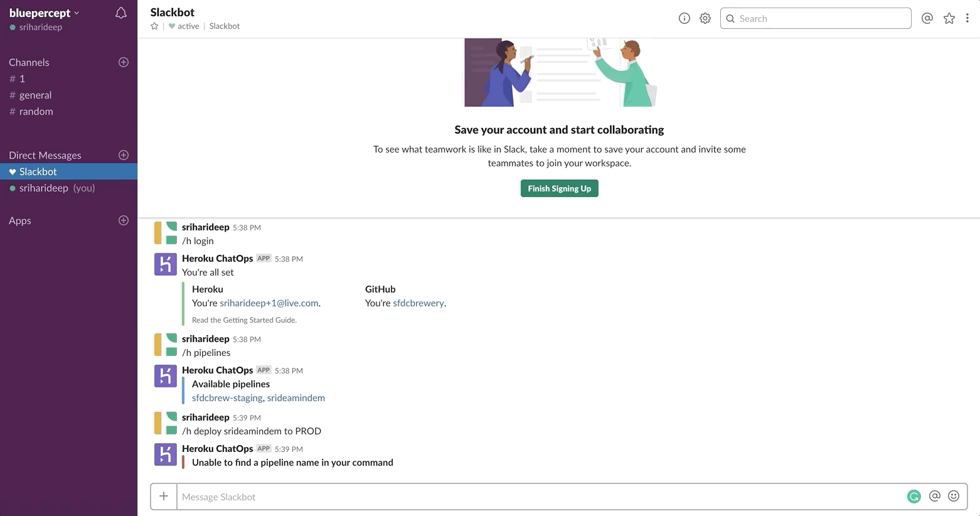Open the sfdcbrewery GitHub link

pos(418,303)
